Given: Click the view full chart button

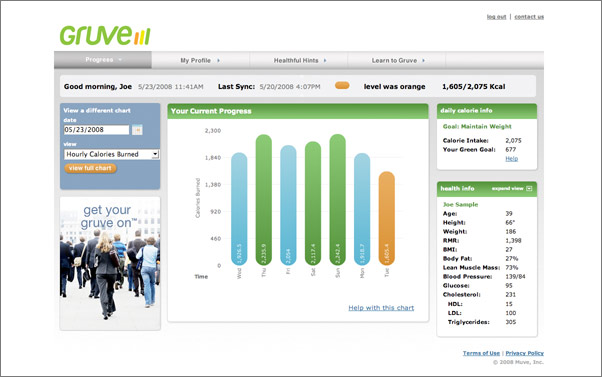Looking at the screenshot, I should pyautogui.click(x=90, y=168).
